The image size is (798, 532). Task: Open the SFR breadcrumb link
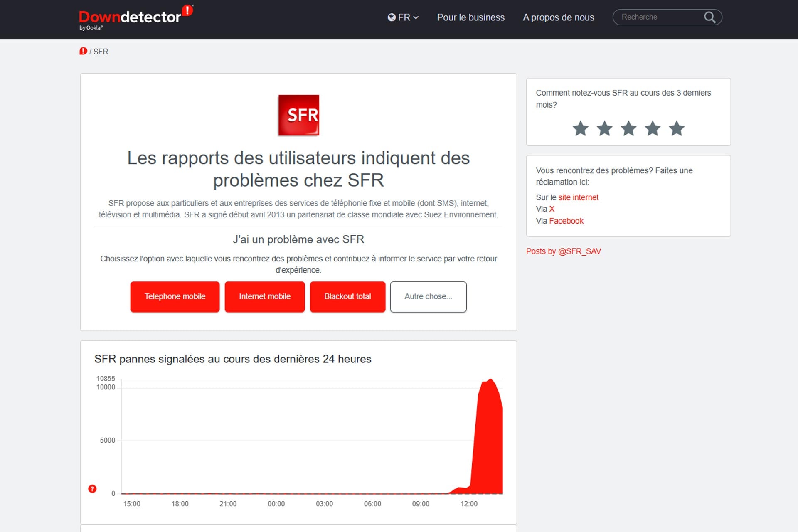coord(100,52)
